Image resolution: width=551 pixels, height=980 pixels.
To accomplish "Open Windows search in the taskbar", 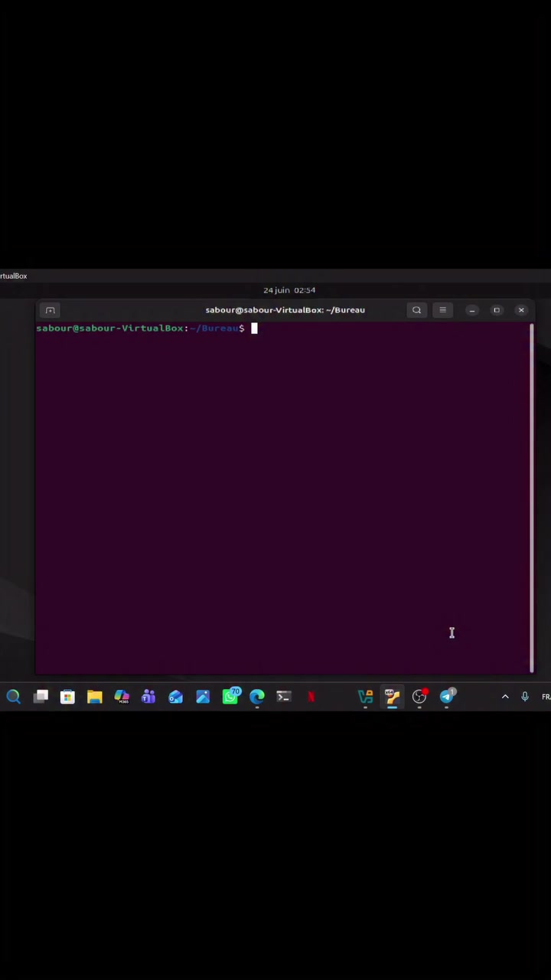I will (x=13, y=697).
